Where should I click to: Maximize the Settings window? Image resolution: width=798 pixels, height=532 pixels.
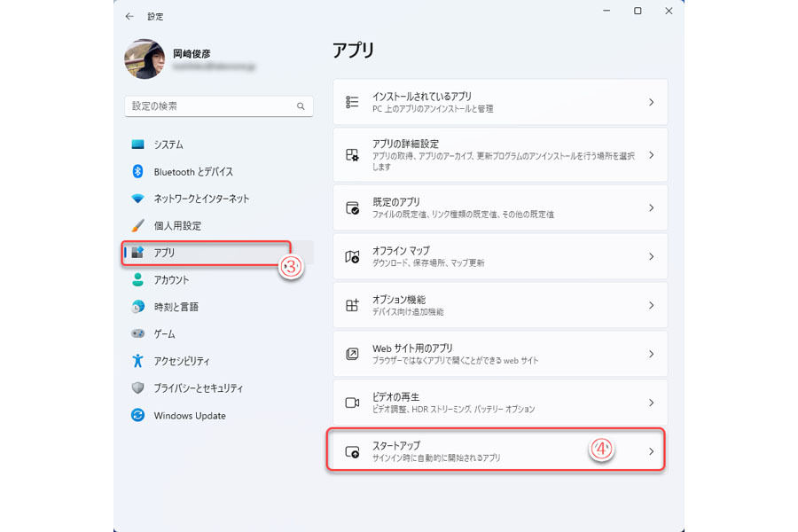click(x=638, y=11)
